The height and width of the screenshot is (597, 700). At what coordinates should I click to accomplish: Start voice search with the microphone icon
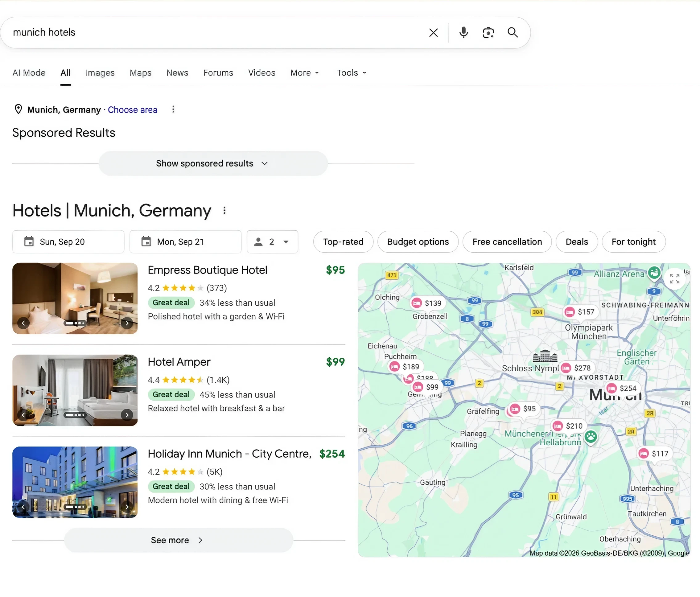pyautogui.click(x=463, y=32)
